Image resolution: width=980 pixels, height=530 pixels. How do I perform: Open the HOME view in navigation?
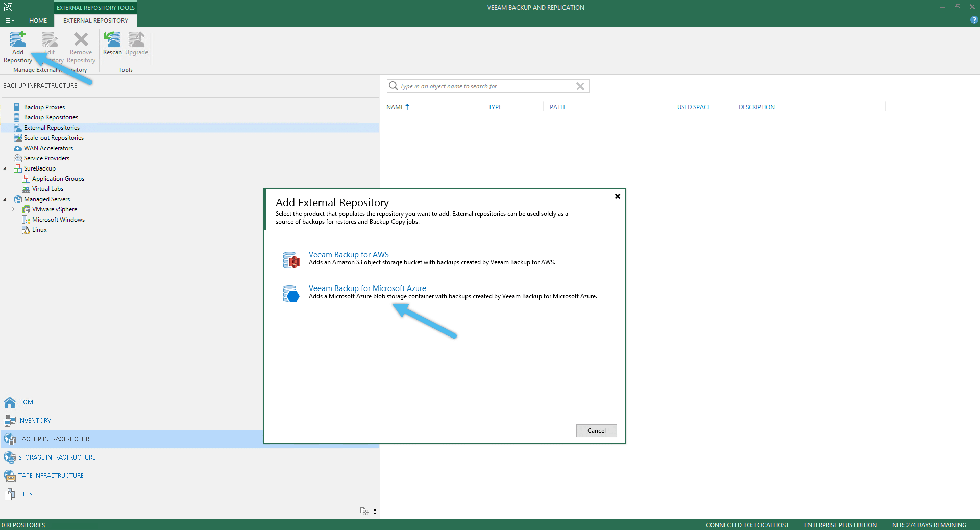click(x=27, y=402)
